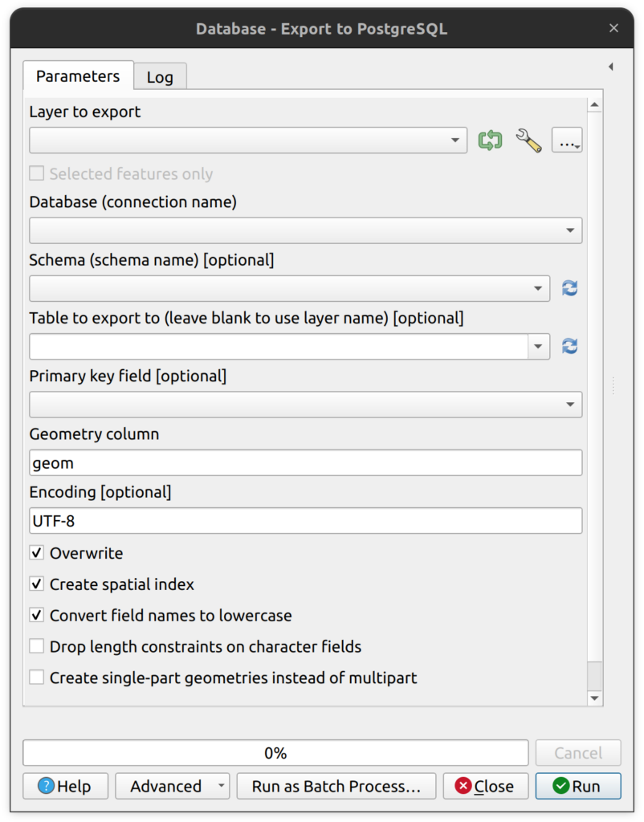Refresh the Table to export list

[570, 346]
